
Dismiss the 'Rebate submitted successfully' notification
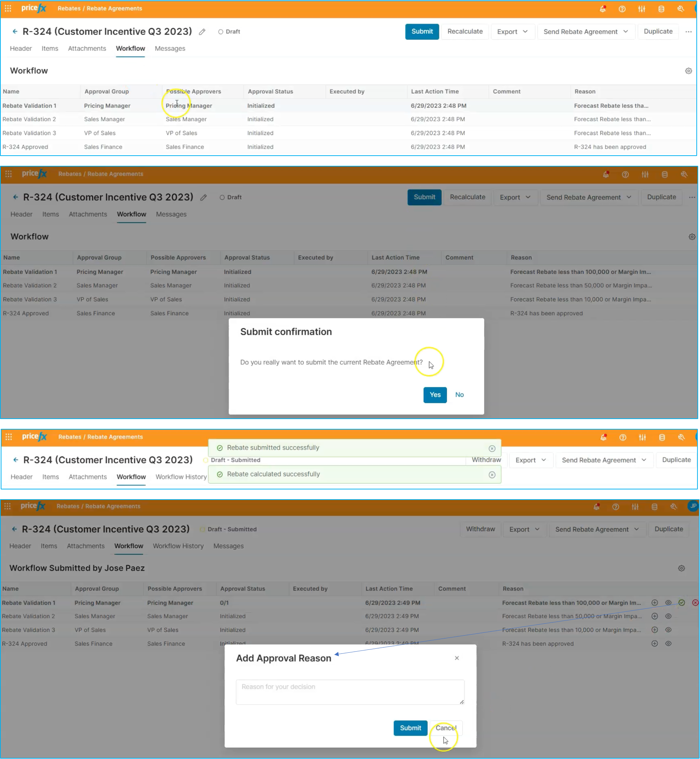492,449
